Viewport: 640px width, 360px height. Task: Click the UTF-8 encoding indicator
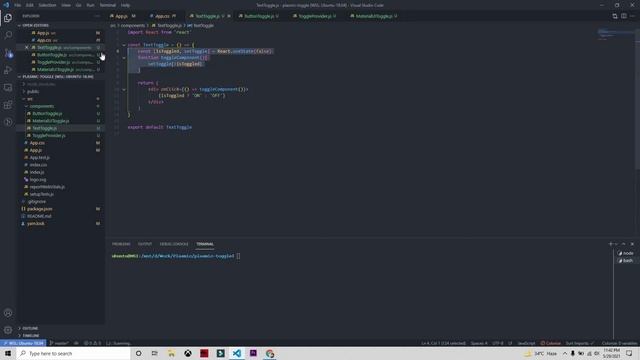(498, 343)
